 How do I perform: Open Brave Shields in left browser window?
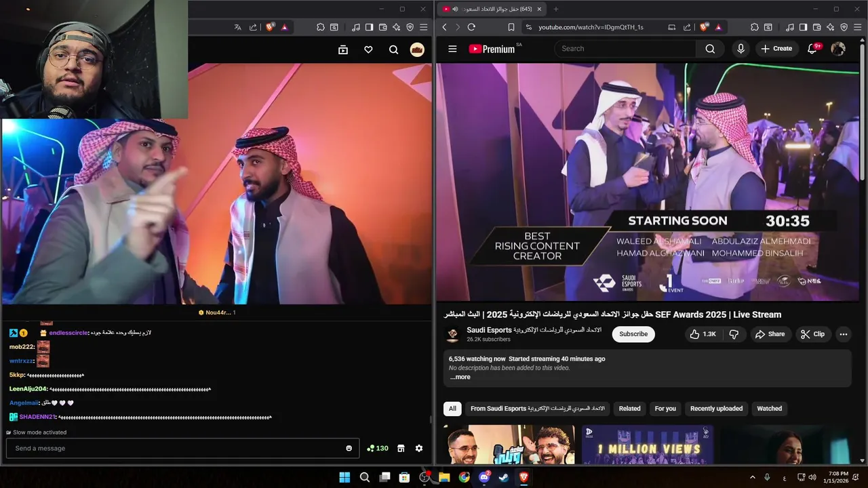[x=270, y=27]
